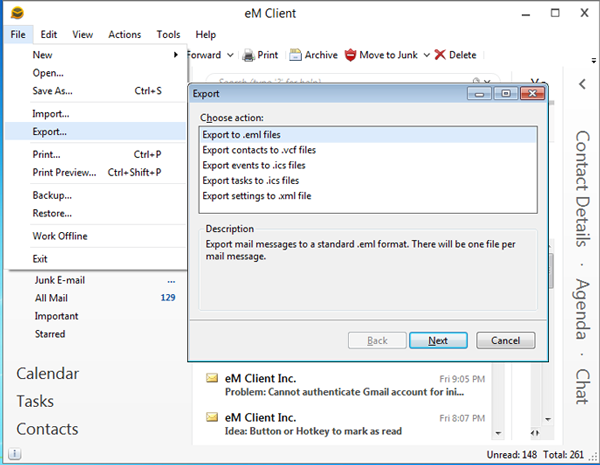This screenshot has height=465, width=600.
Task: Select 'Export settings to .xml file'
Action: coord(368,196)
